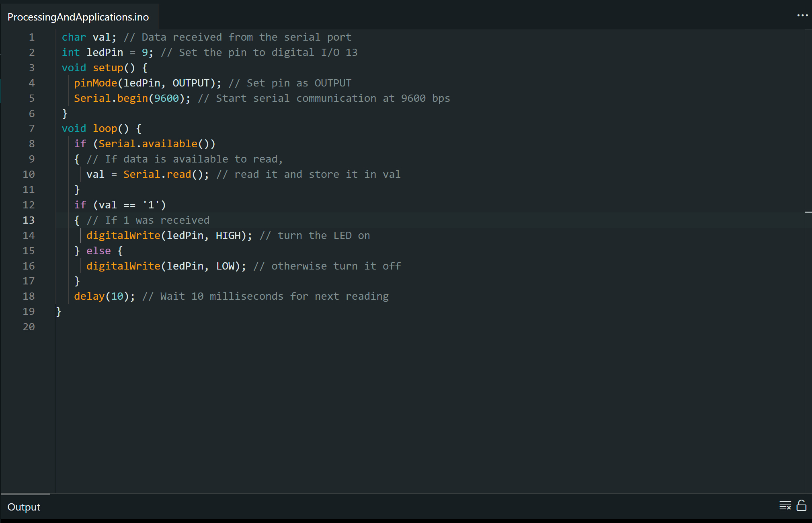Click 'ledPin' in the int declaration
Viewport: 812px width, 523px height.
click(105, 53)
